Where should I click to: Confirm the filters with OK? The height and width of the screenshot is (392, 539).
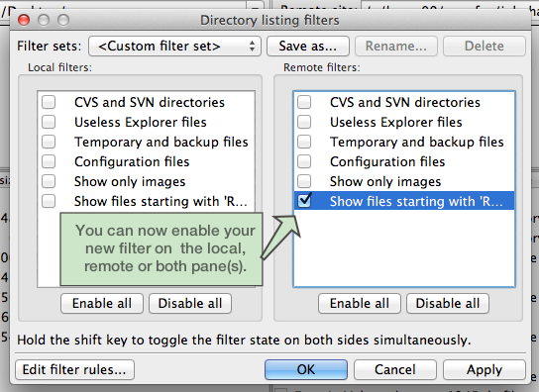tap(306, 369)
